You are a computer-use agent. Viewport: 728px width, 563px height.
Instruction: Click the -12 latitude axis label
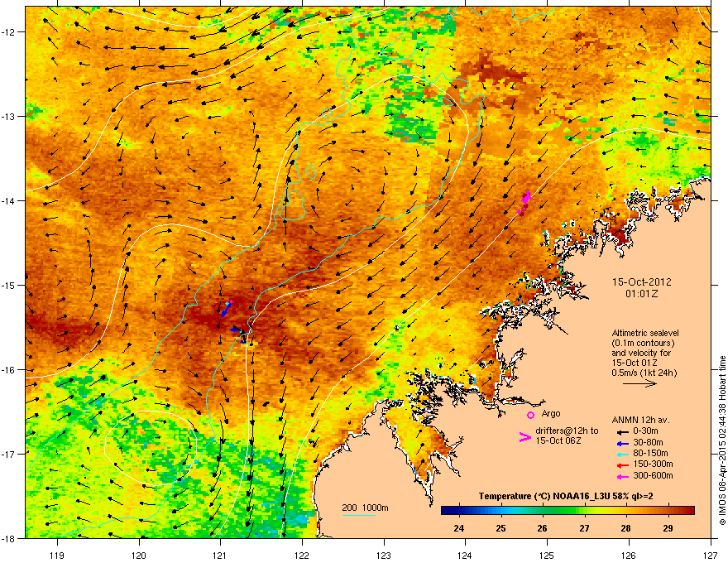(x=8, y=32)
